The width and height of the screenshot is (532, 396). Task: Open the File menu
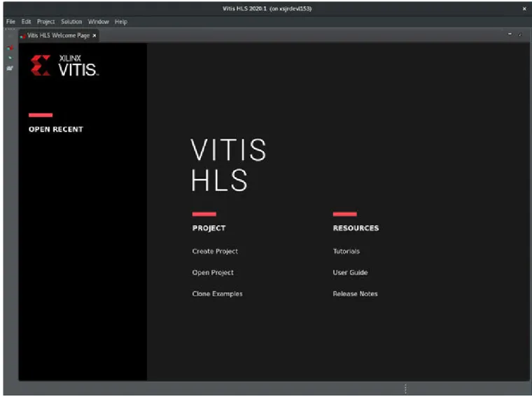(10, 22)
